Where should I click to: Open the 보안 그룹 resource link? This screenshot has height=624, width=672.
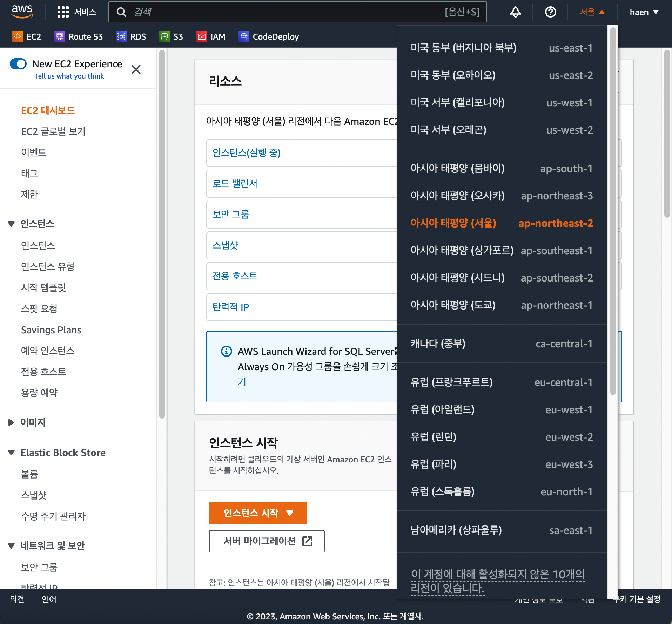(x=230, y=214)
